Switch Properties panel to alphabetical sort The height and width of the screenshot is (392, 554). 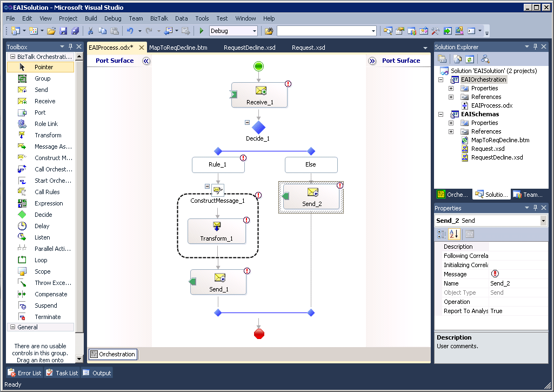pyautogui.click(x=453, y=233)
